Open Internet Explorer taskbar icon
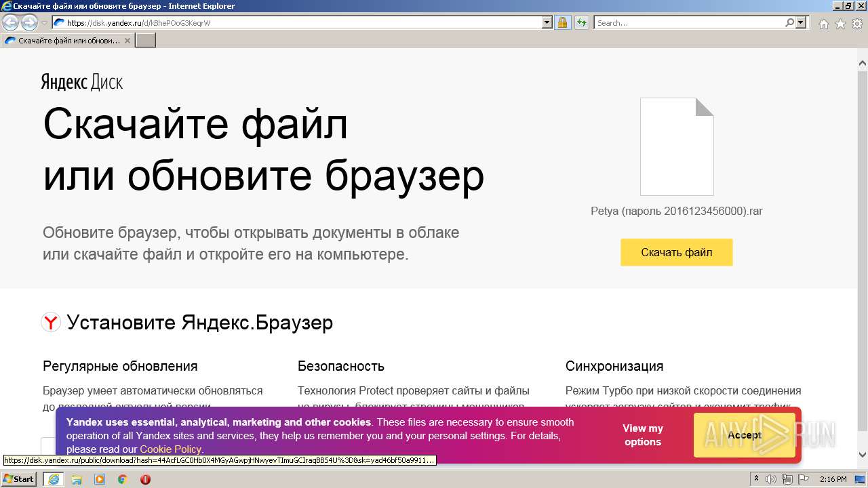 click(x=53, y=479)
